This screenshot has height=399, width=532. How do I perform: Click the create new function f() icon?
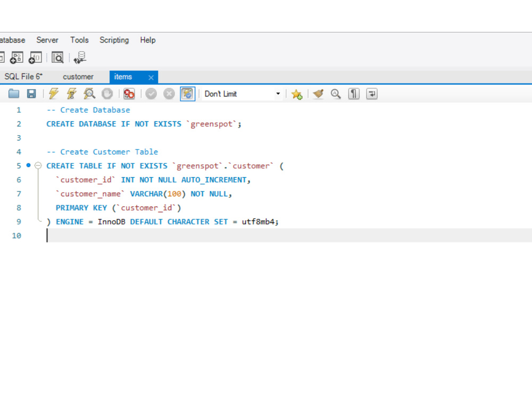tap(35, 57)
